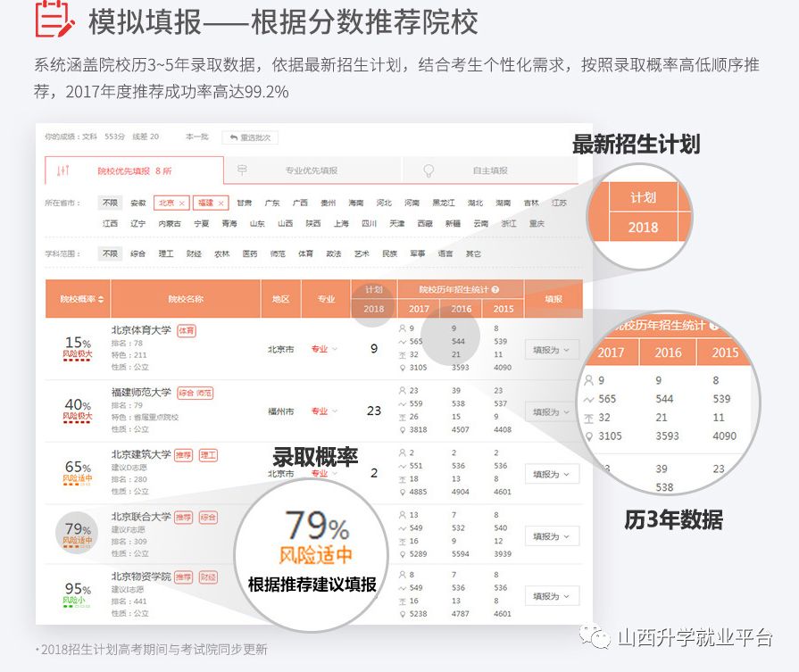This screenshot has height=672, width=799.
Task: Filter provinces by 上海
Action: 341,223
